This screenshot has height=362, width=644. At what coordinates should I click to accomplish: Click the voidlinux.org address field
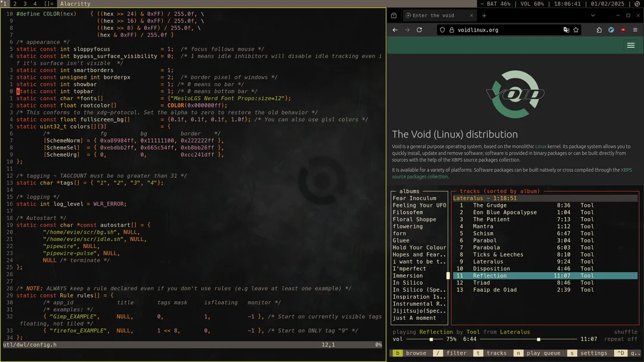pos(501,30)
